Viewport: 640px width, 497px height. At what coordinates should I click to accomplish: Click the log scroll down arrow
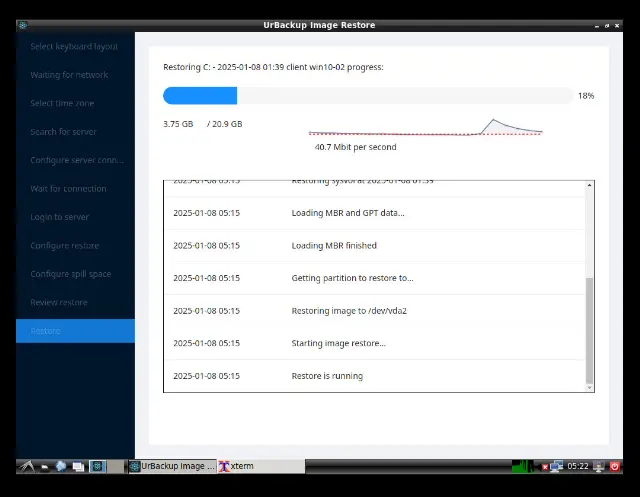(589, 388)
